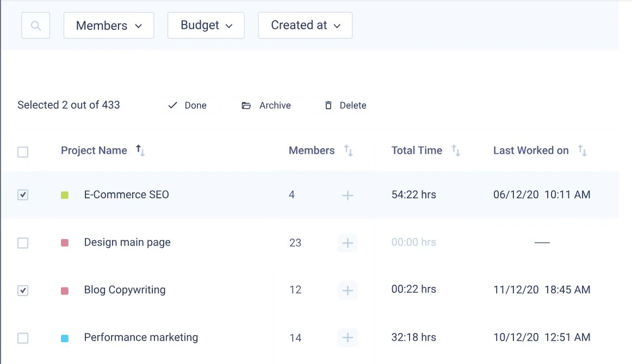Sort by Last Worked on arrows
This screenshot has height=364, width=632.
click(x=582, y=150)
